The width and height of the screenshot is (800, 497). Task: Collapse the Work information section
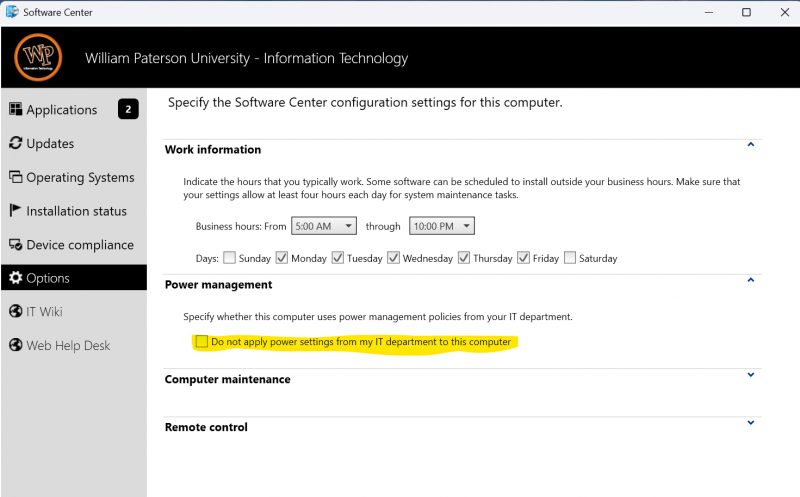[750, 146]
